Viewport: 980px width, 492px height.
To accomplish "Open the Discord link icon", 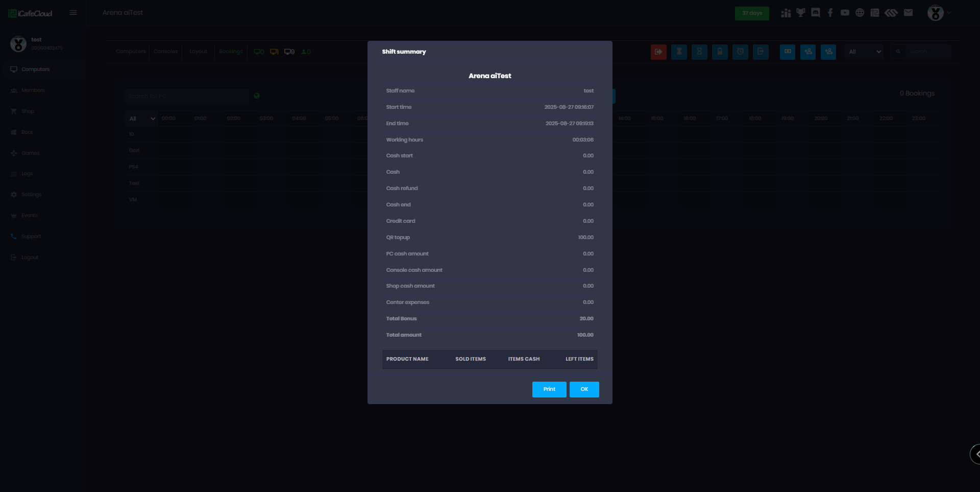I will [x=816, y=13].
